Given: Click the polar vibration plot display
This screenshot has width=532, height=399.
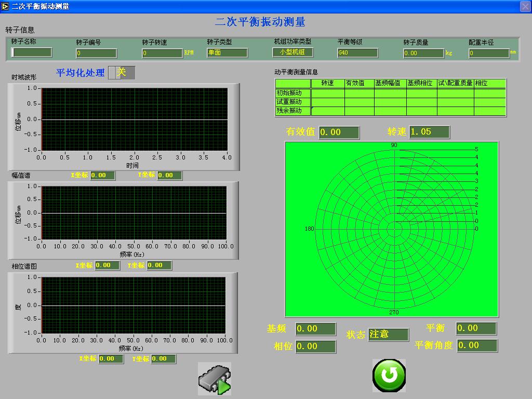Looking at the screenshot, I should [391, 229].
